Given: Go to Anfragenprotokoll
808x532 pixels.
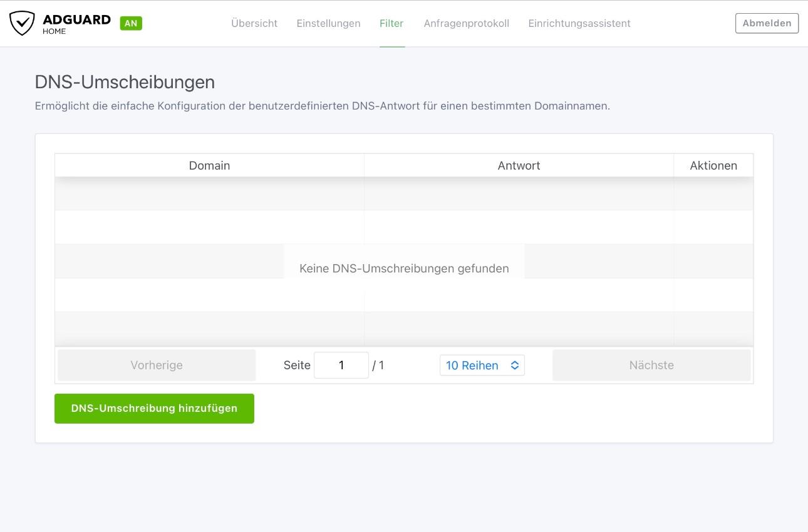Looking at the screenshot, I should [466, 23].
